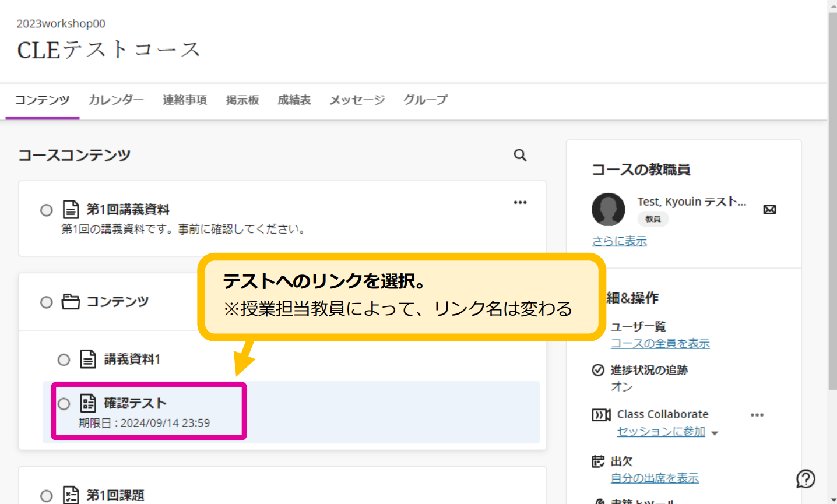
Task: Mark 講義資料1 progress circle complete
Action: coord(64,360)
